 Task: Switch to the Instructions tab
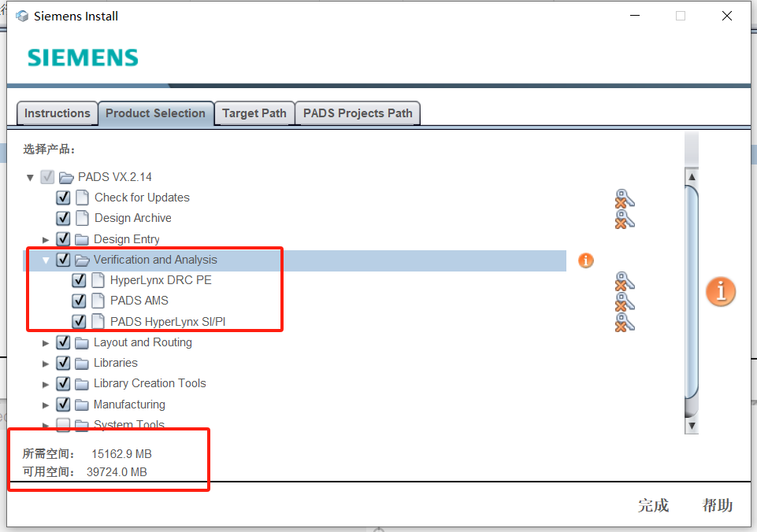coord(57,113)
